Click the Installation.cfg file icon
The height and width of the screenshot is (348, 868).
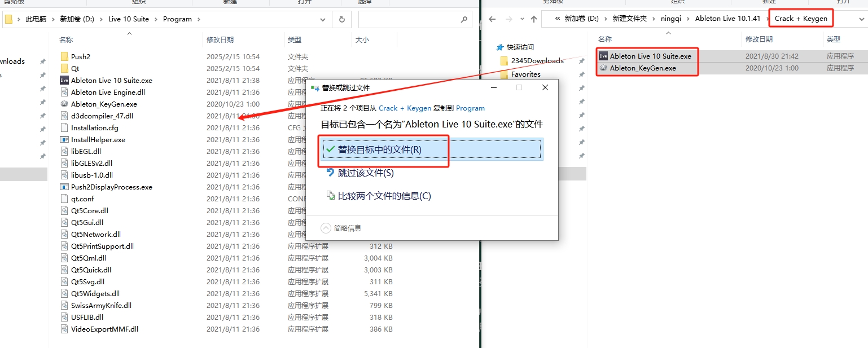64,127
